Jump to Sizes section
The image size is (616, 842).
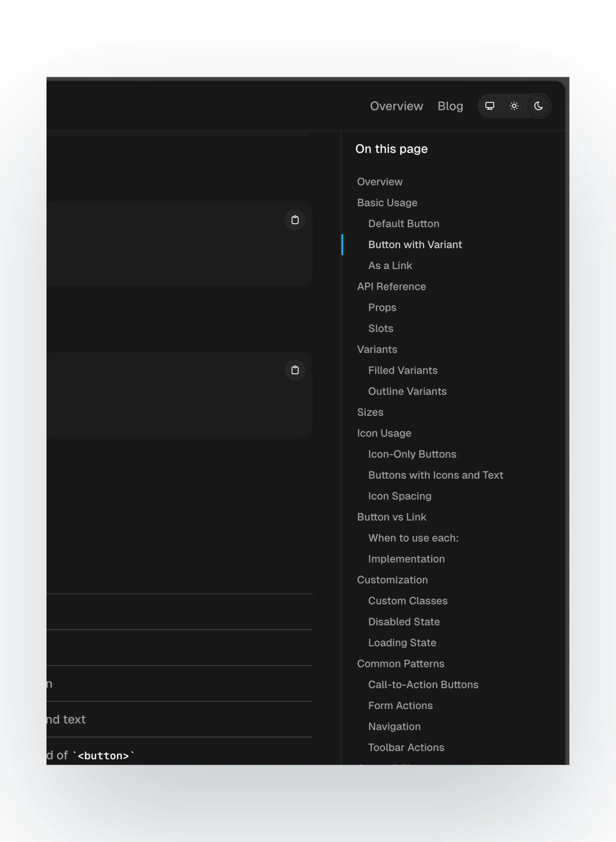click(370, 412)
